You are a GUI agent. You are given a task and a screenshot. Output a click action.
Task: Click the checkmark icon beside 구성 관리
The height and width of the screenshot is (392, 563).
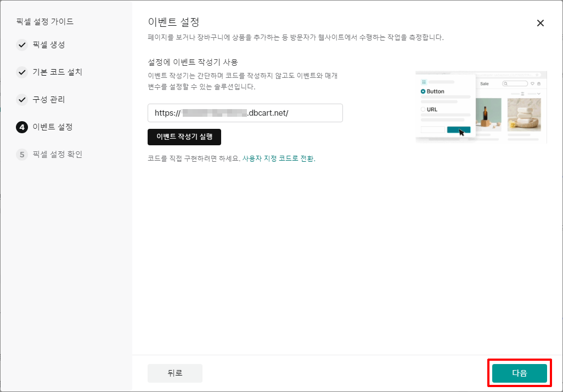pos(22,100)
